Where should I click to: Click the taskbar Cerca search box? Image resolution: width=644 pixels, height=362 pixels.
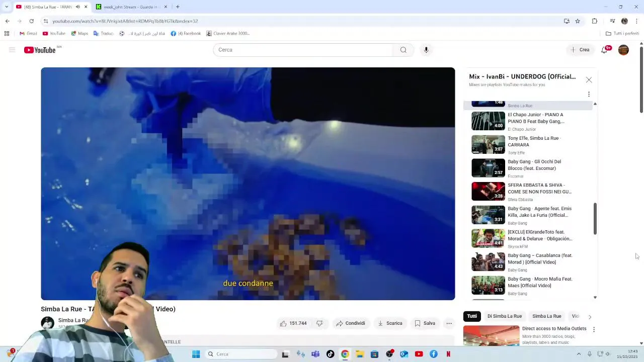click(x=242, y=354)
